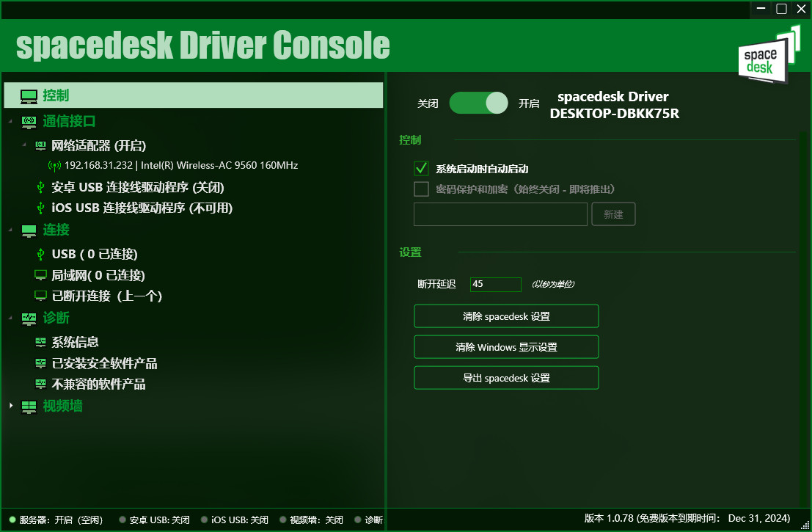Click the USB icon beside iOS USB 连接线驱动程序

pos(41,208)
